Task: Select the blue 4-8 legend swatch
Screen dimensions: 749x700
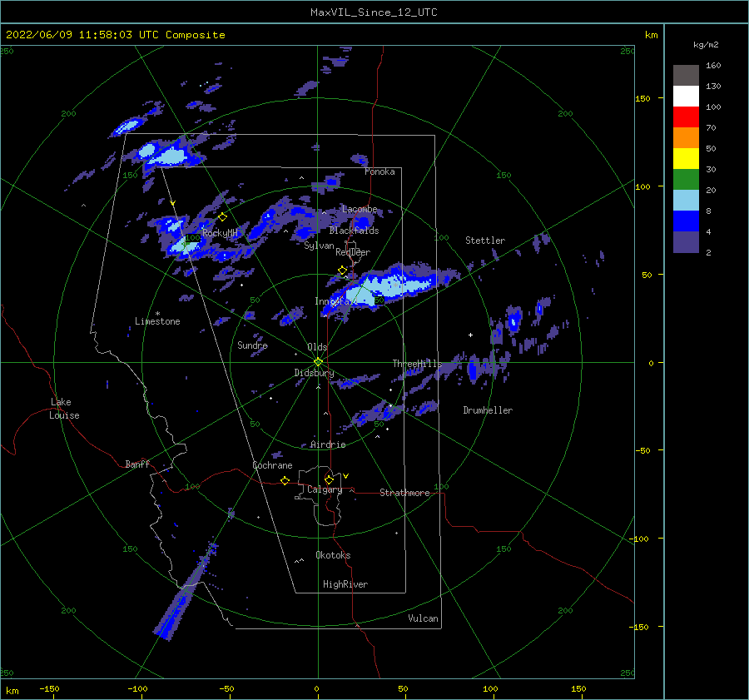Action: tap(686, 221)
